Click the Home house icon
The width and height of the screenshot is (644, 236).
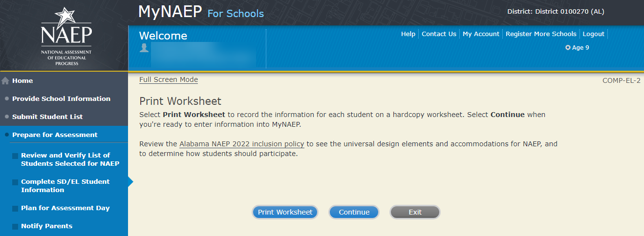click(6, 81)
